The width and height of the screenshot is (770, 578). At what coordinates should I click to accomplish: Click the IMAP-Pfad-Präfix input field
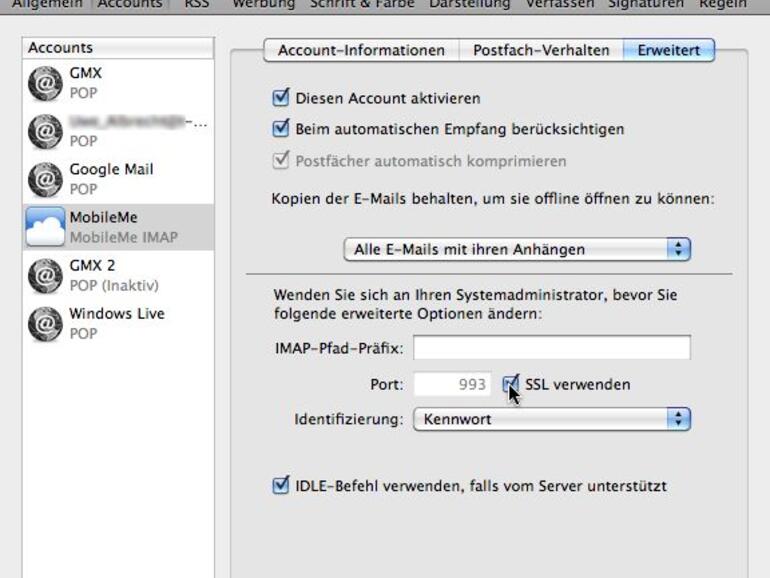[x=552, y=348]
